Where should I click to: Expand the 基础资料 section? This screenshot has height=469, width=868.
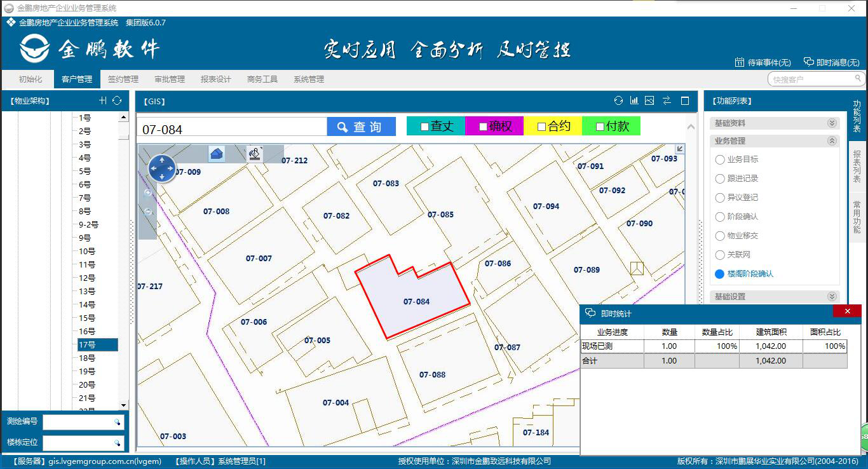(x=831, y=123)
